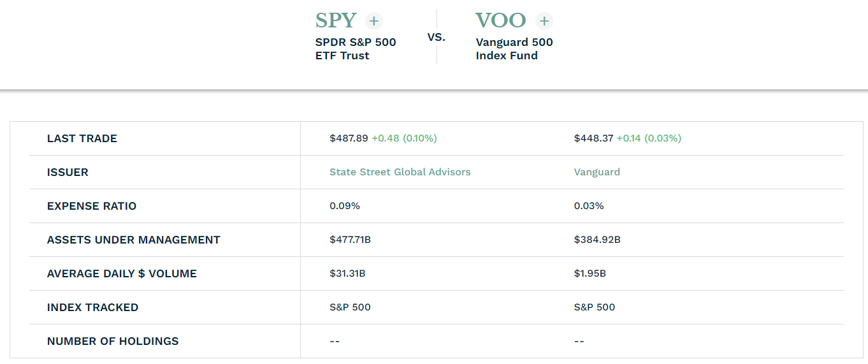This screenshot has width=868, height=364.
Task: Click the ASSETS UNDER MANAGEMENT row label
Action: 134,240
